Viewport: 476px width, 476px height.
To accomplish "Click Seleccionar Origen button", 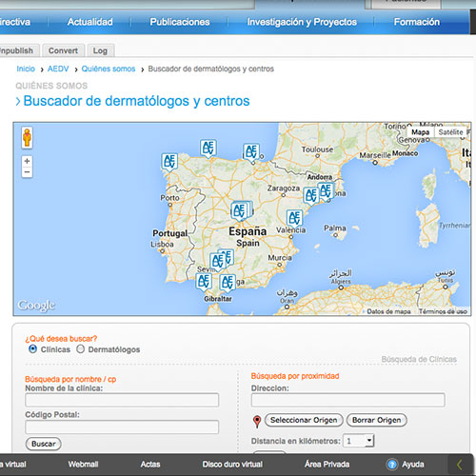I will pos(304,420).
